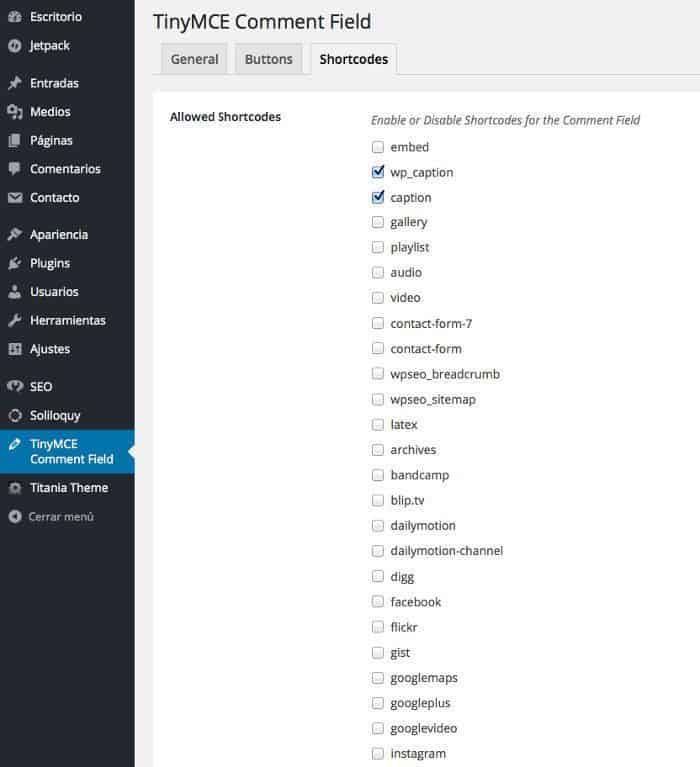This screenshot has width=700, height=767.
Task: Click the Plugins plug icon
Action: (x=15, y=263)
